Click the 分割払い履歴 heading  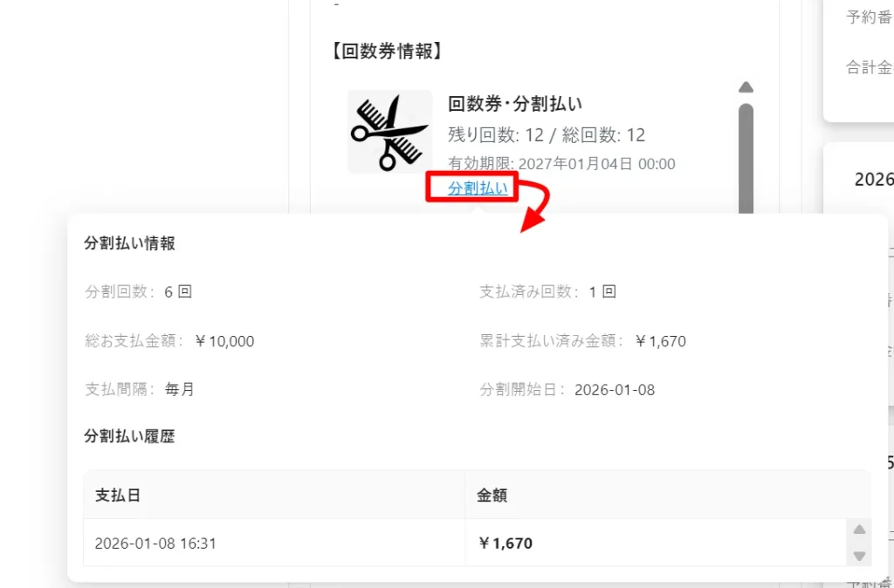click(129, 436)
